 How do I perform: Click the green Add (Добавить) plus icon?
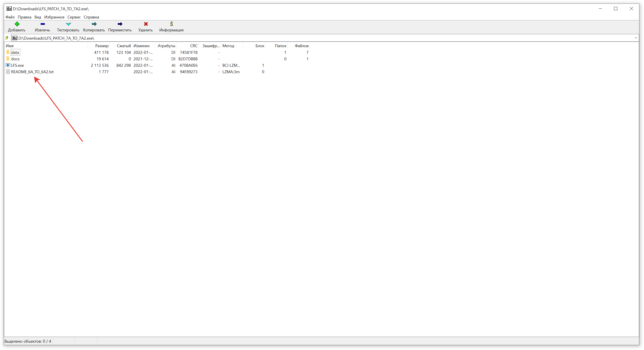17,24
